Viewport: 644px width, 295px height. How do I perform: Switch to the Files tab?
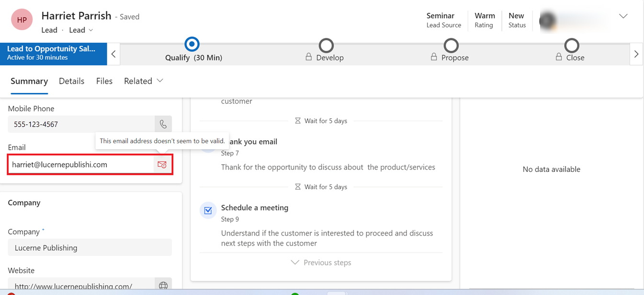104,81
